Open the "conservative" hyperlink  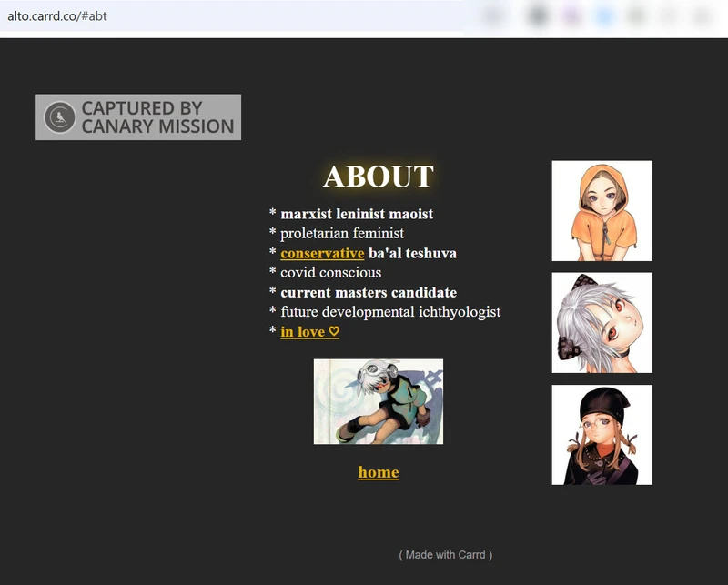coord(322,253)
